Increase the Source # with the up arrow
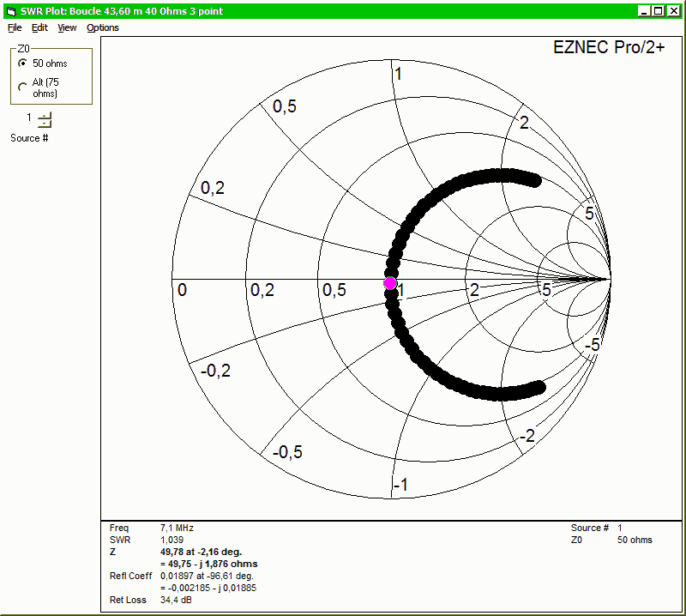 45,116
